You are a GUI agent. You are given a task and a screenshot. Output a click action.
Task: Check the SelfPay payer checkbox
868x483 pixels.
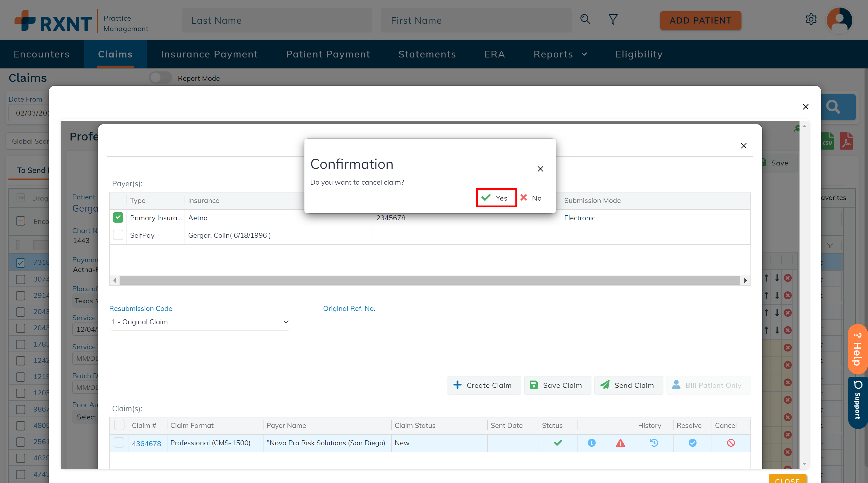[x=118, y=235]
